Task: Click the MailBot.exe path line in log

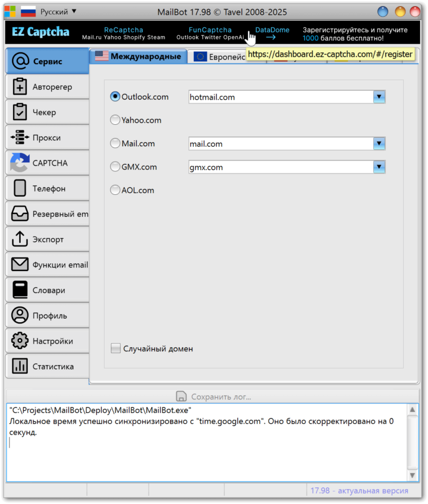Action: [100, 410]
